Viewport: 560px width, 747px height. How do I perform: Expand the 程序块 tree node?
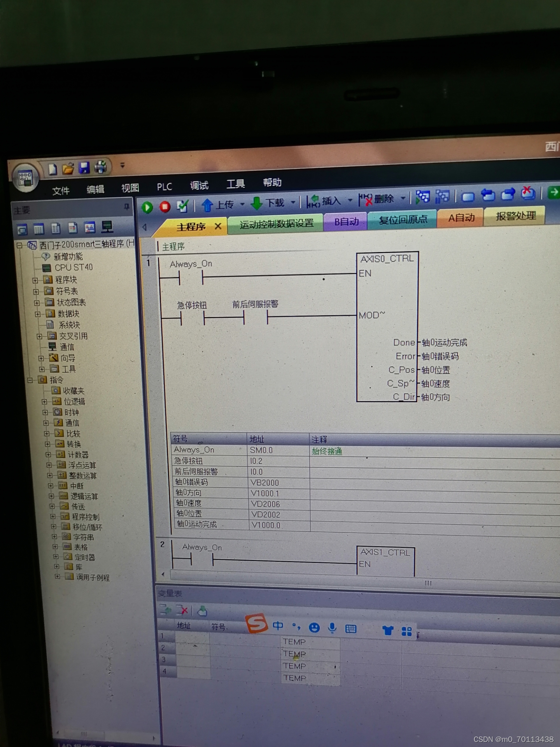tap(35, 280)
